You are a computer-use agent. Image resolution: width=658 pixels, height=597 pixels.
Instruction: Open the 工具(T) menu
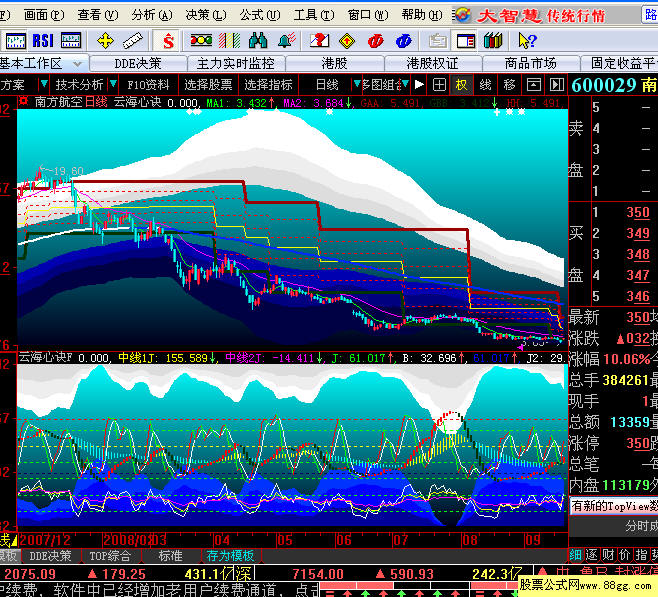314,15
